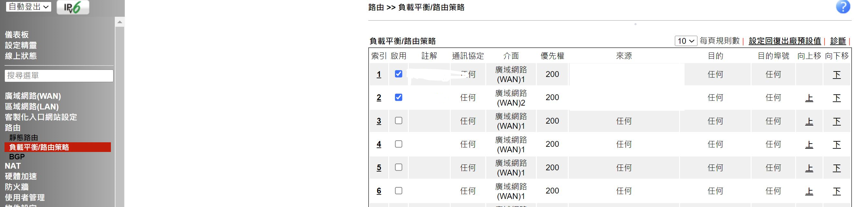Click the IPv6 logo icon
This screenshot has width=868, height=207.
pos(73,7)
